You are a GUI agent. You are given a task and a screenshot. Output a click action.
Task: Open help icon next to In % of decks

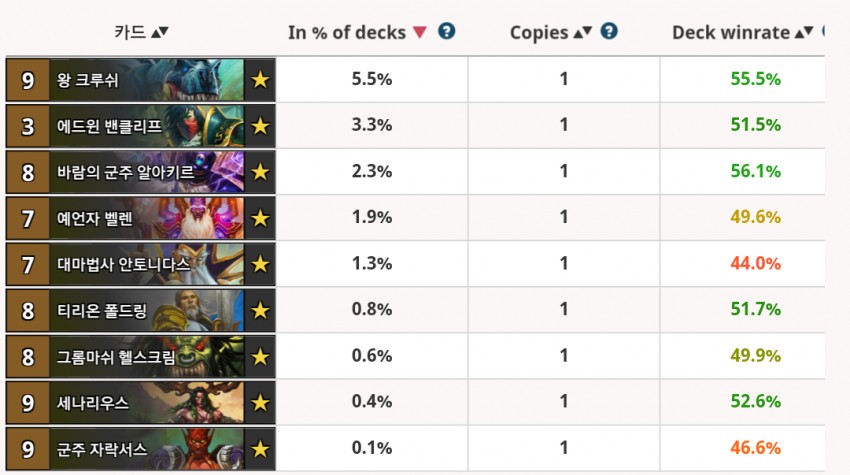pos(447,31)
